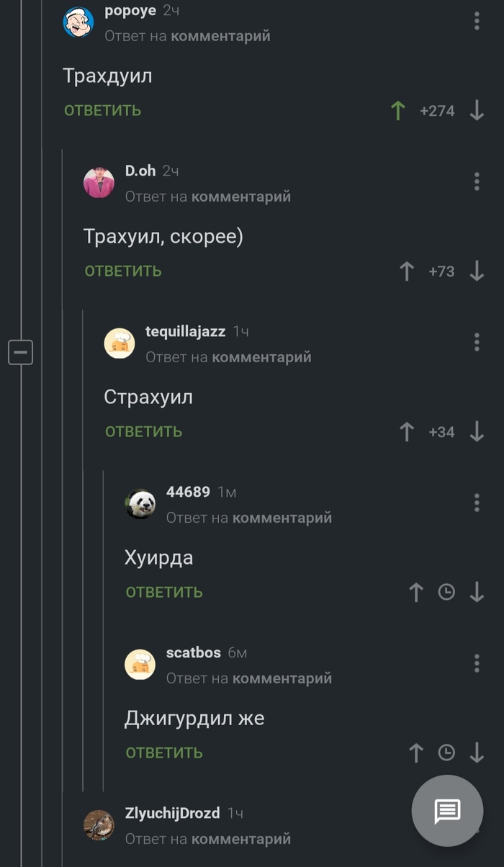Downvote scatbos's comment Джигурдил же
Viewport: 504px width, 867px height.
click(x=477, y=753)
